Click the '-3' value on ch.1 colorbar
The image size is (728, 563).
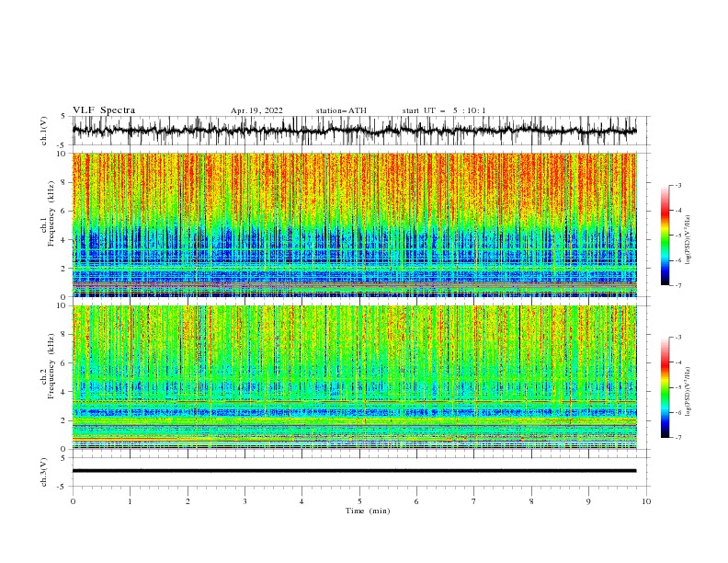coord(678,185)
